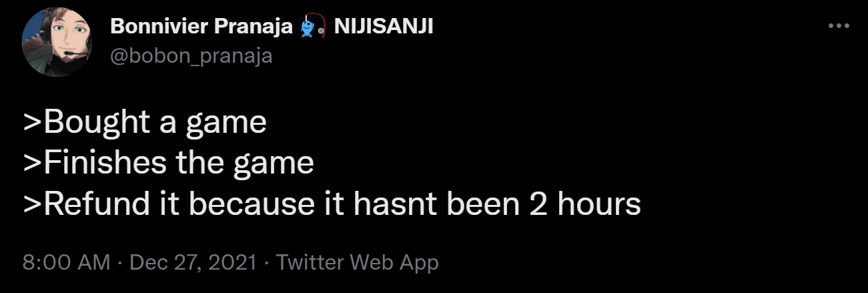868x293 pixels.
Task: Click the ">Finishes the game" tweet line
Action: (x=168, y=163)
